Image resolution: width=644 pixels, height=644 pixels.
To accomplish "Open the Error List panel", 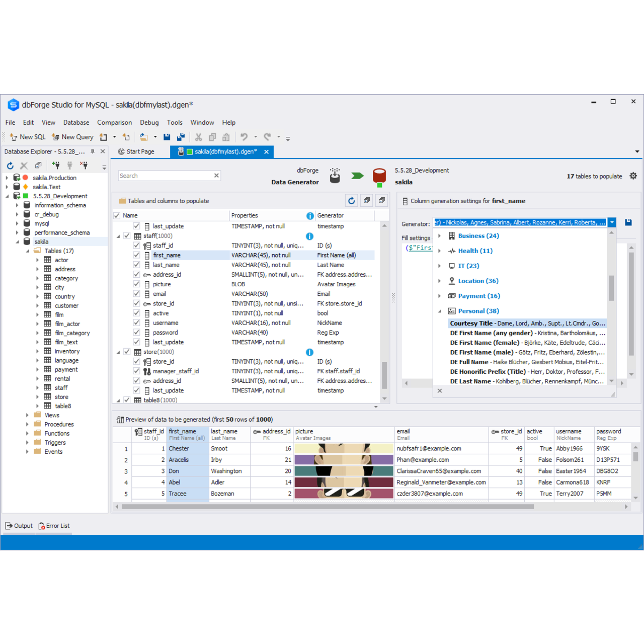I will pos(54,526).
